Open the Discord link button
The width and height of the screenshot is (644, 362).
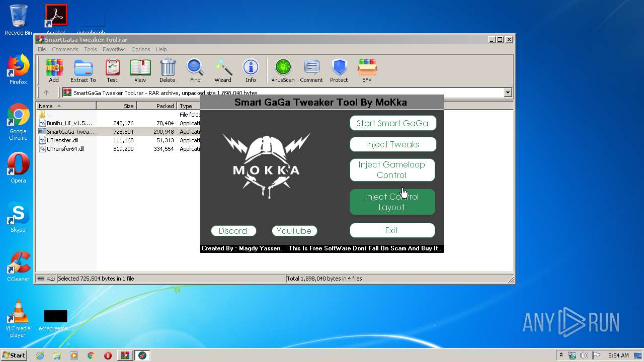click(233, 231)
